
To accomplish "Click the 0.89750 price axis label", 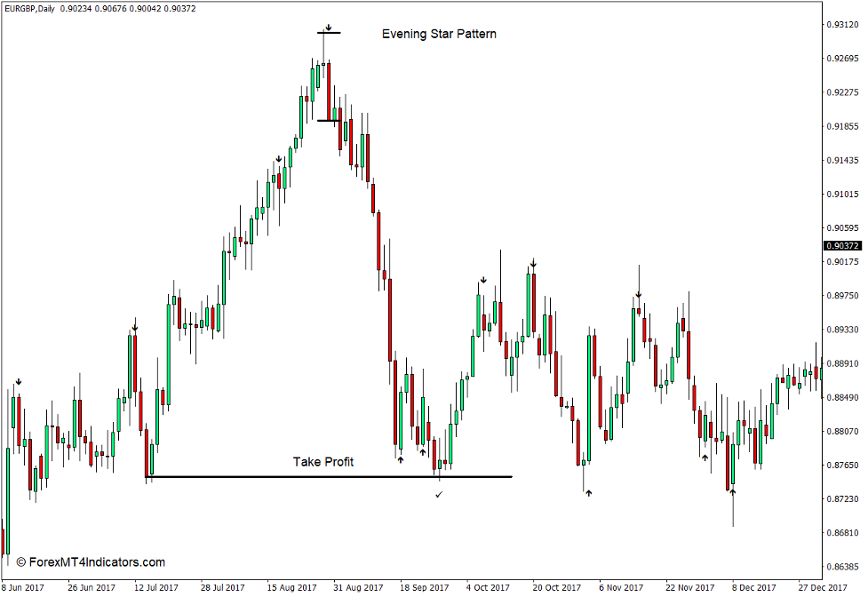I will pos(842,296).
